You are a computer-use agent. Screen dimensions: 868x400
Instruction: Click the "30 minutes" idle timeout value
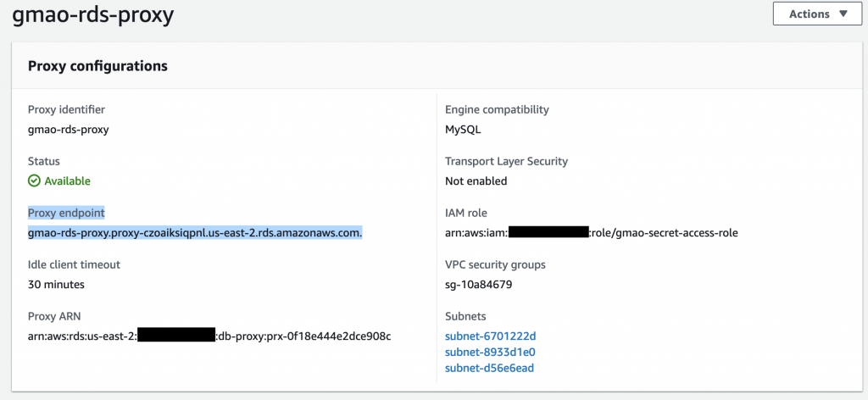[56, 284]
